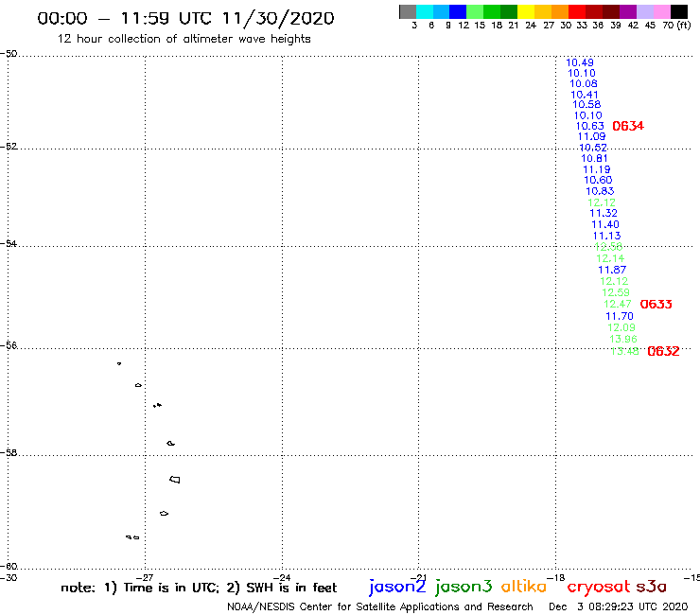700x615 pixels.
Task: Select wave height value 11.09
Action: click(x=591, y=136)
